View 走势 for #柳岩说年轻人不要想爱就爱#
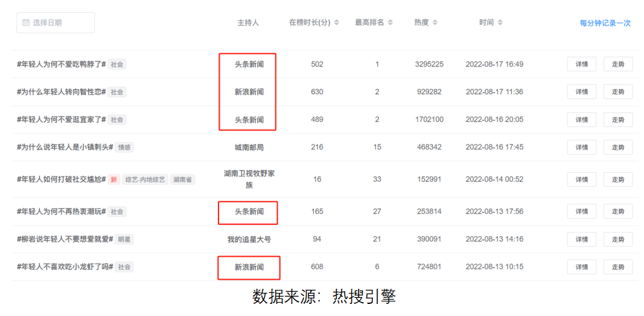This screenshot has height=316, width=644. click(618, 239)
